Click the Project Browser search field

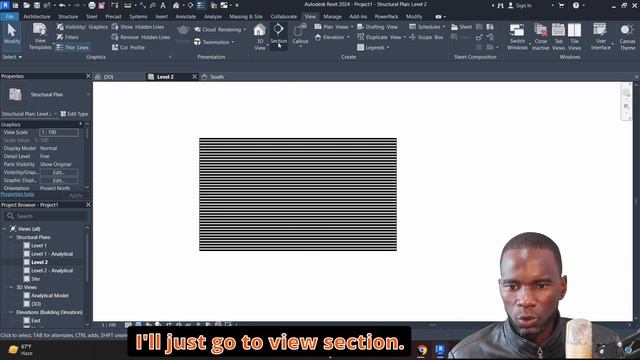tap(46, 216)
